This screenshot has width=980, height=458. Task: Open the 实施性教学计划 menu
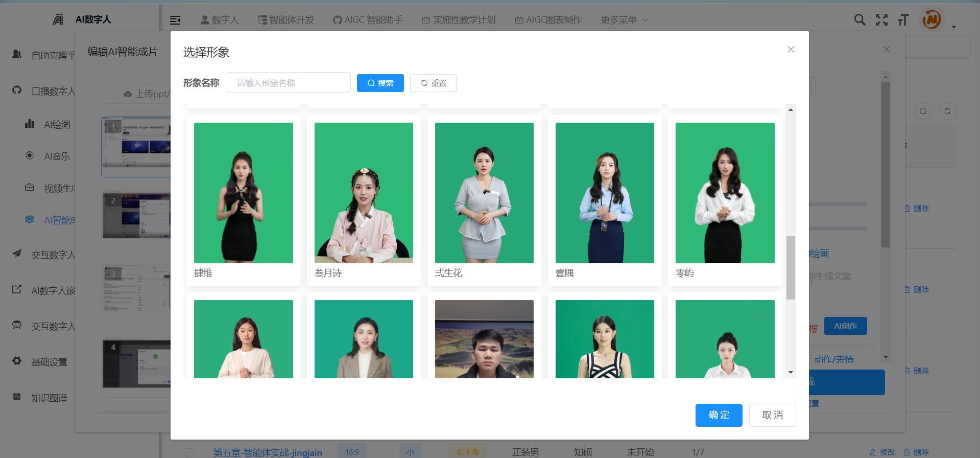459,20
